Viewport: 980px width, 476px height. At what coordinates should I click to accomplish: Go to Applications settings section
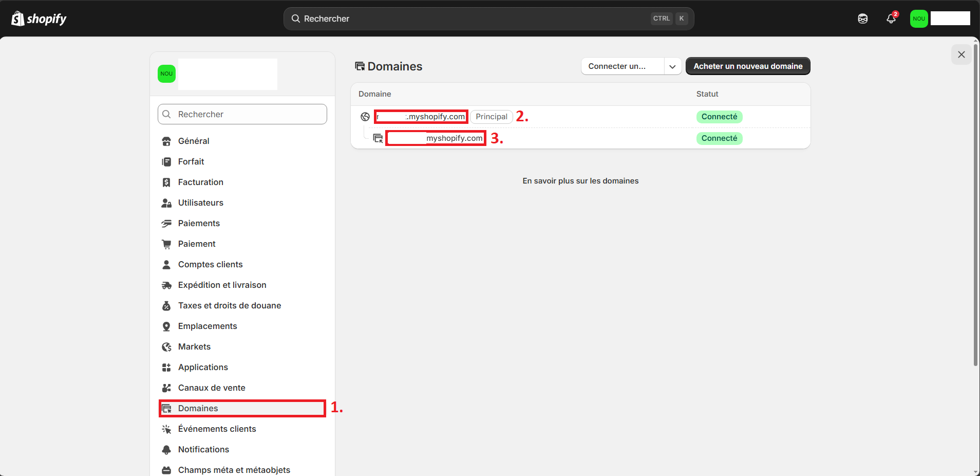pos(203,367)
